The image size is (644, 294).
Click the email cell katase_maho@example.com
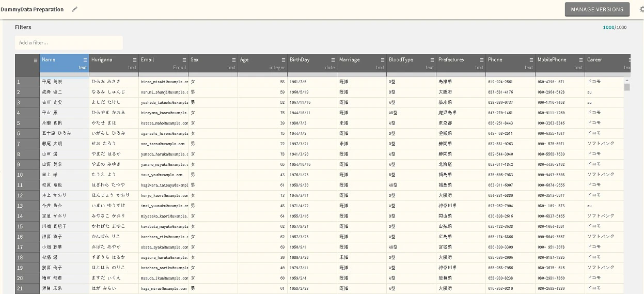tap(164, 123)
